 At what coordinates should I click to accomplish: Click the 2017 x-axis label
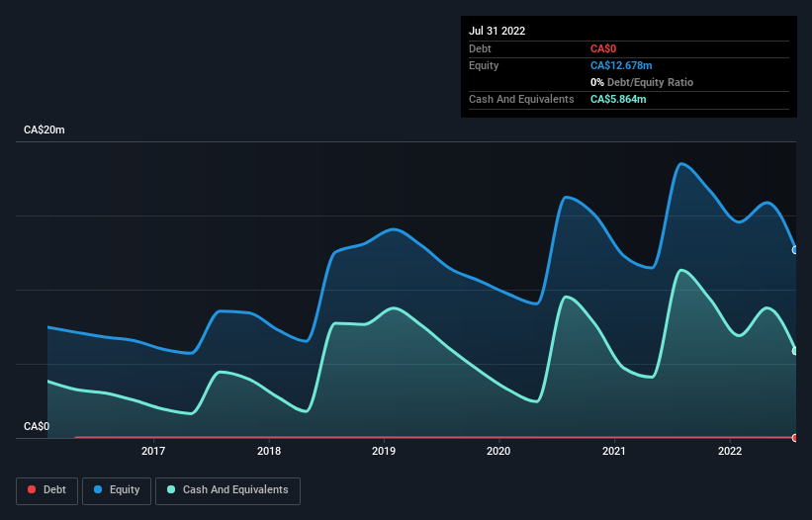tap(153, 451)
